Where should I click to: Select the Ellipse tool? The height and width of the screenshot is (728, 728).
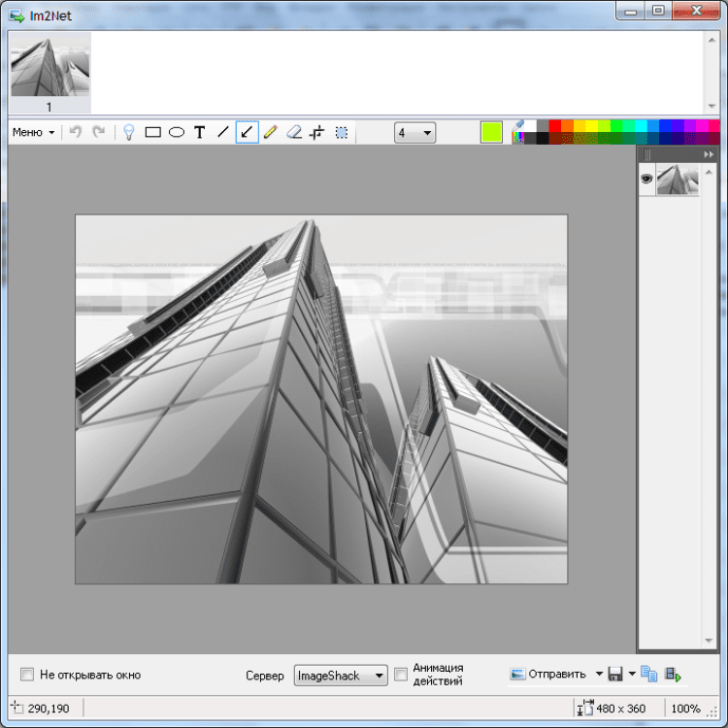(177, 132)
